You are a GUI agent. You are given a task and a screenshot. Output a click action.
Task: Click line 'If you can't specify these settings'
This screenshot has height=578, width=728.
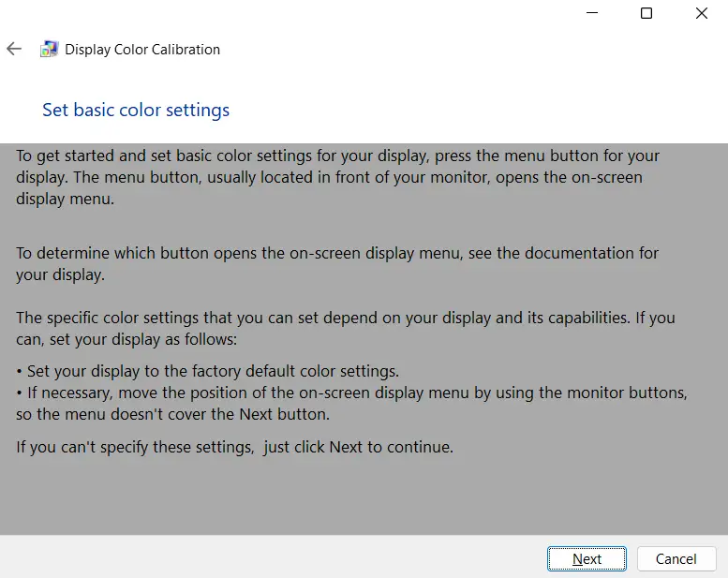234,447
